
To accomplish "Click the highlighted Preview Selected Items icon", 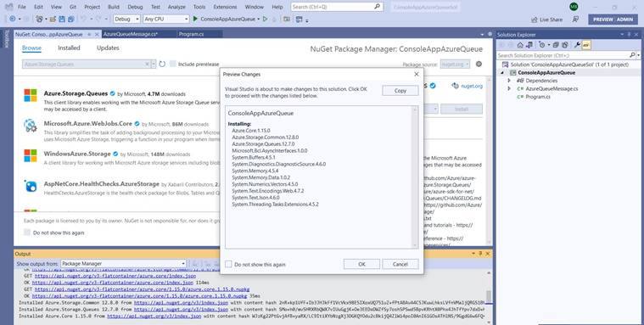I will pyautogui.click(x=586, y=45).
